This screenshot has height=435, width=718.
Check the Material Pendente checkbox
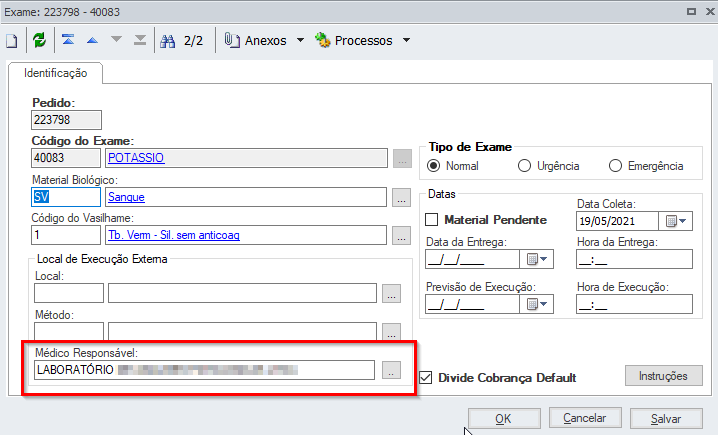point(431,220)
